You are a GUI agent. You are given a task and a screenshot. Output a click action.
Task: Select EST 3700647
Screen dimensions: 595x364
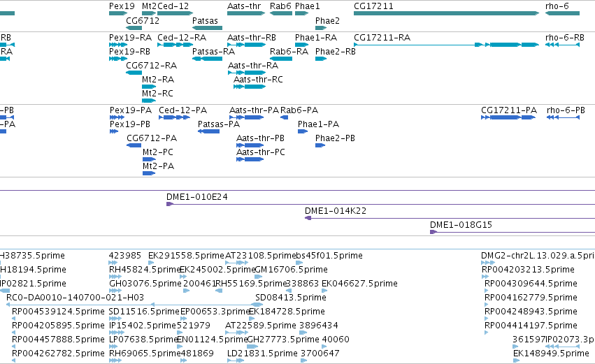tap(320, 354)
